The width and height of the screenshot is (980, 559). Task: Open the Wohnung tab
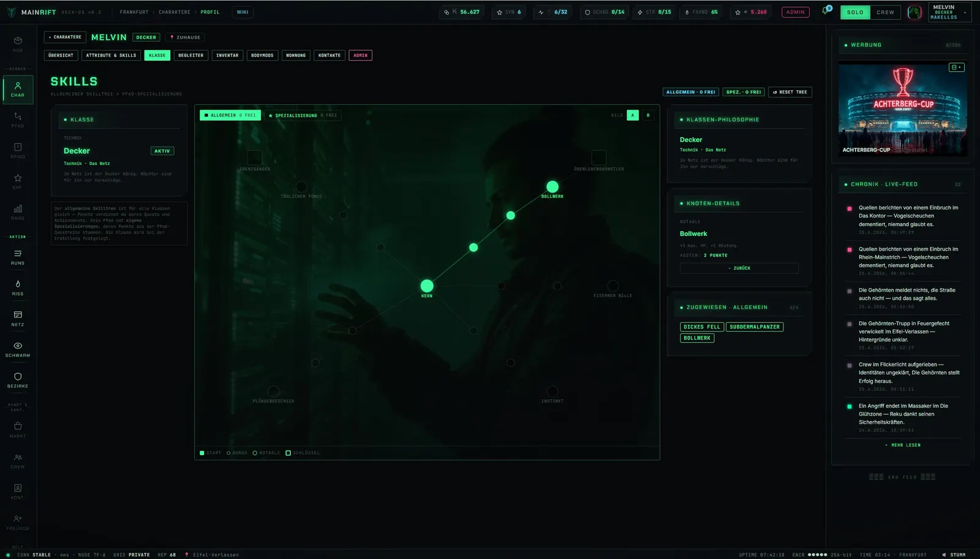coord(296,55)
